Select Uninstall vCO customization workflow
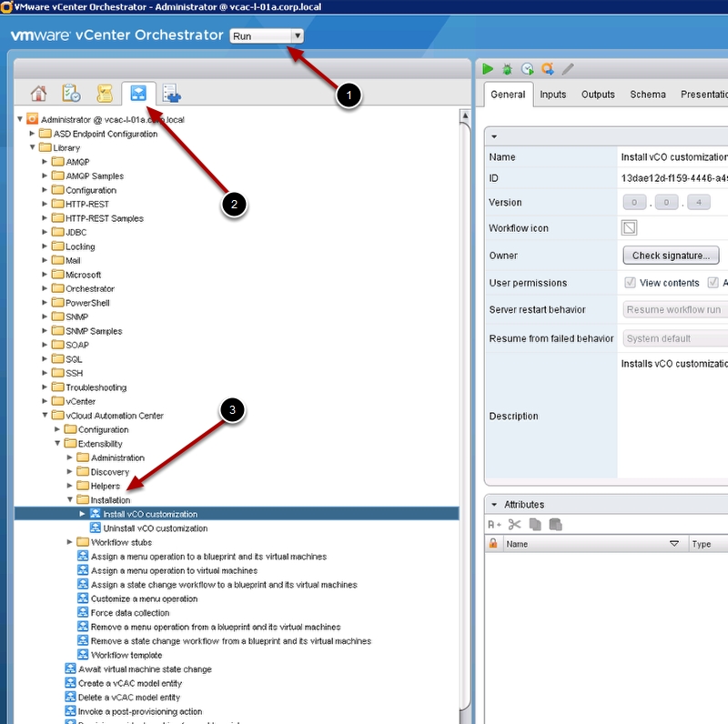 pyautogui.click(x=149, y=528)
